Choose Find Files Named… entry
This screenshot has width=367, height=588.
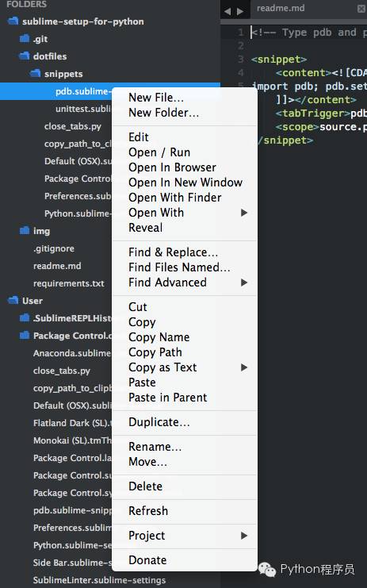click(x=179, y=267)
